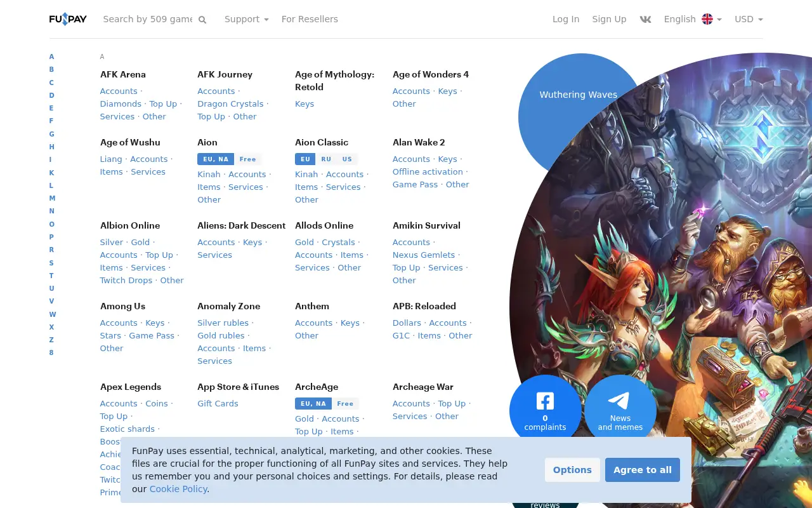The width and height of the screenshot is (812, 508).
Task: Open the Wuthering Waves promo circle
Action: pyautogui.click(x=579, y=95)
